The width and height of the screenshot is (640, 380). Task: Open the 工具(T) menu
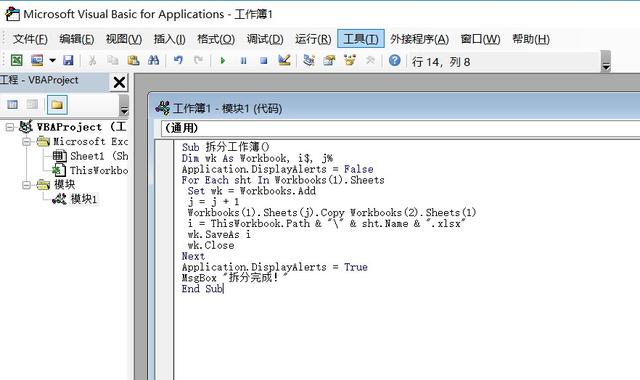(361, 39)
